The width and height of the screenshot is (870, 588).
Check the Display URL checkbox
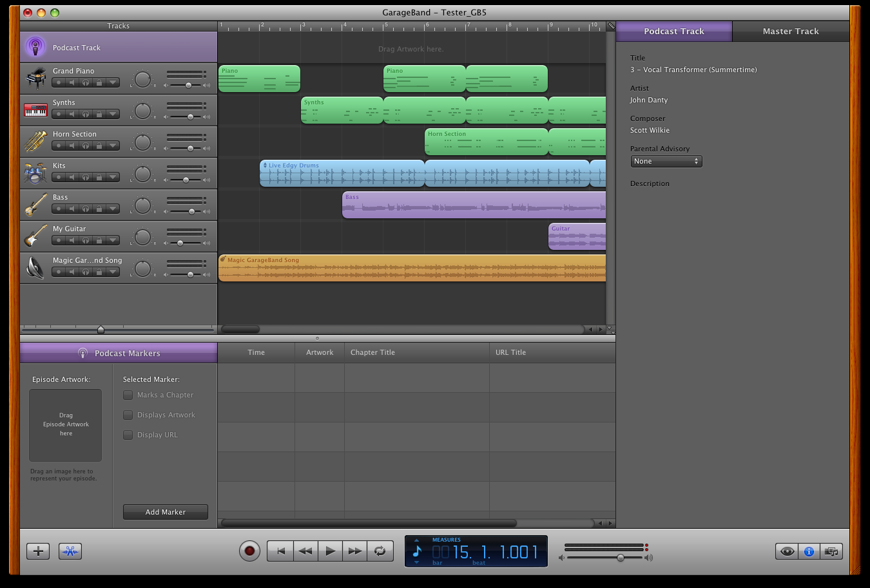[x=128, y=435]
